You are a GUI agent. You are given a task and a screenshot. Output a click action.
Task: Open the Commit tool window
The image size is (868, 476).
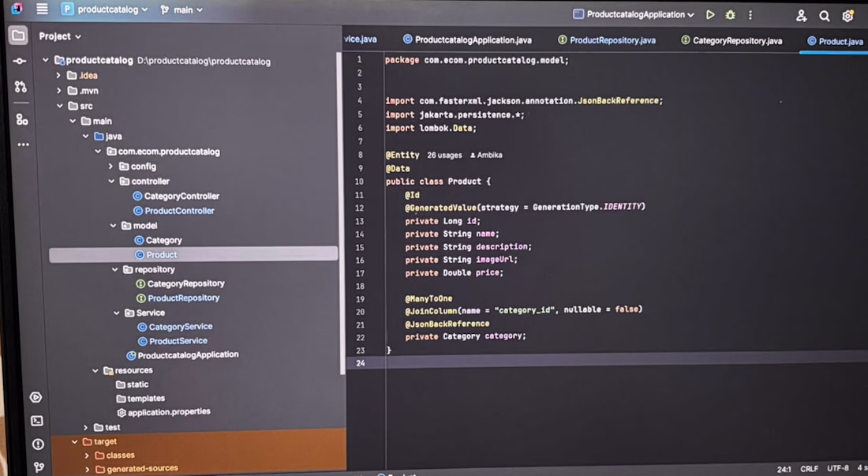[20, 61]
